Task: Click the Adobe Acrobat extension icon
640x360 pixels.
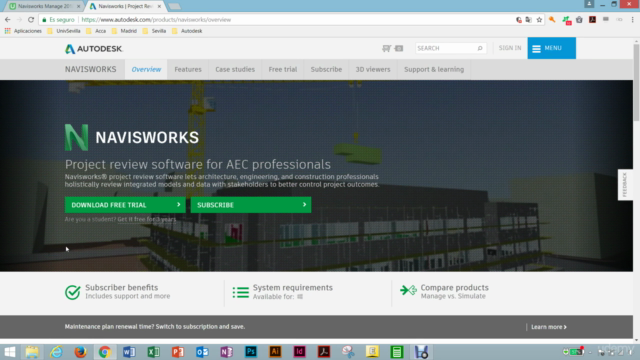Action: [592, 20]
